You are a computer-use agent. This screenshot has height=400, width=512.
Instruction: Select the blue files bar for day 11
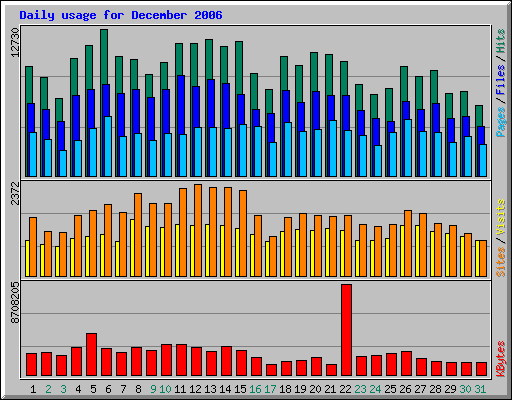[x=181, y=105]
